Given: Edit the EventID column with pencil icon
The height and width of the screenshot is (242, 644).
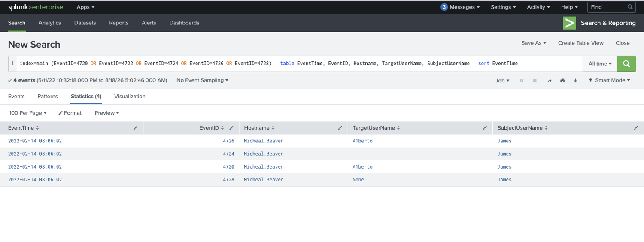Looking at the screenshot, I should point(232,128).
